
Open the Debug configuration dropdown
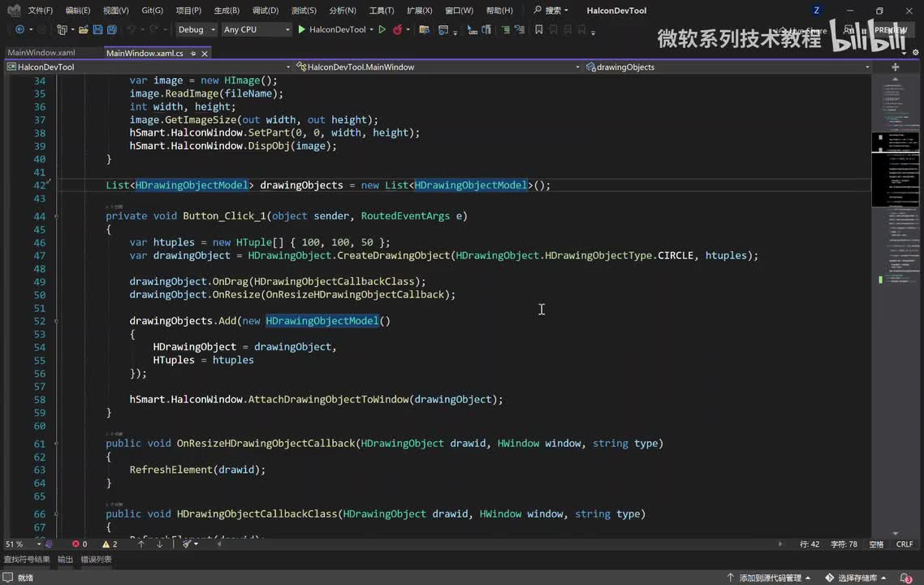click(196, 29)
